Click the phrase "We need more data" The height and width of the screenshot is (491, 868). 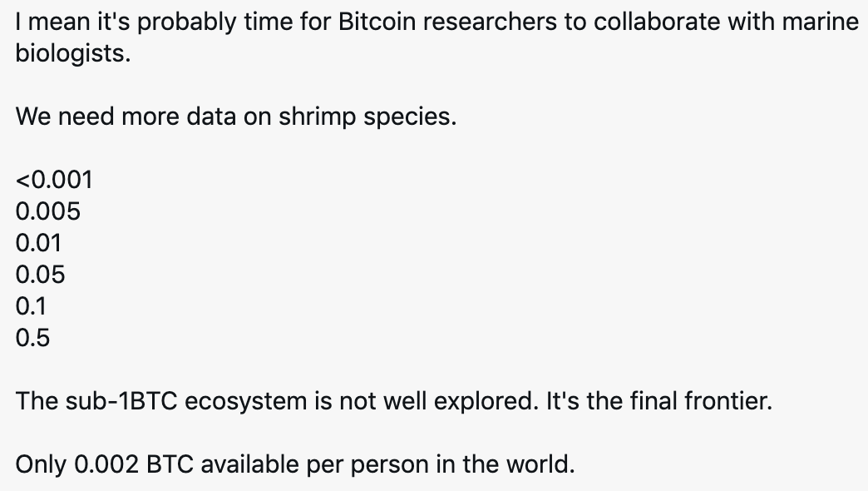pyautogui.click(x=126, y=117)
